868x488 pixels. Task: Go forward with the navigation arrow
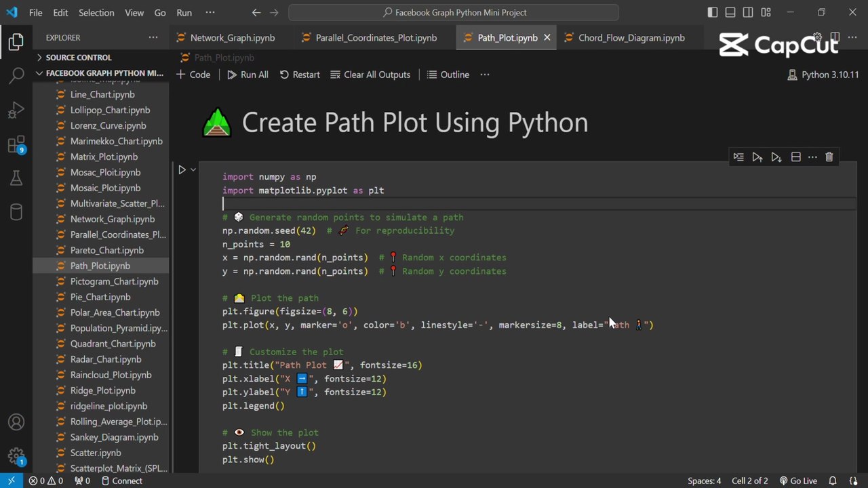(274, 12)
